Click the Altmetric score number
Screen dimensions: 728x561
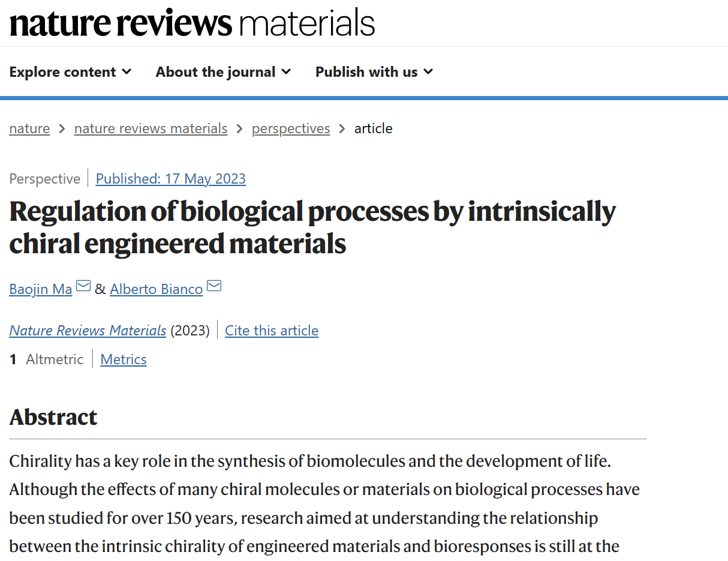pos(13,359)
